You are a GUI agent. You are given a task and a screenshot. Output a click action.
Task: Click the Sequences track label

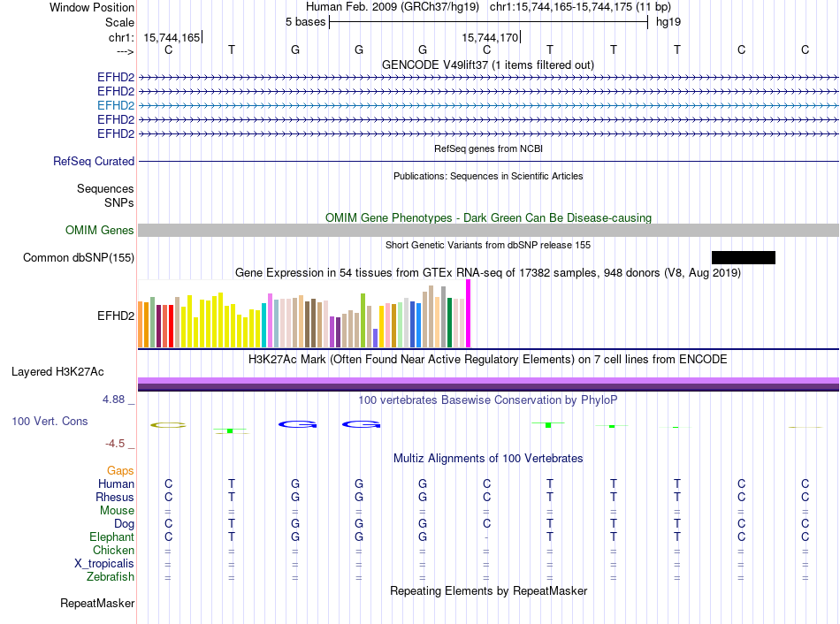[x=105, y=188]
